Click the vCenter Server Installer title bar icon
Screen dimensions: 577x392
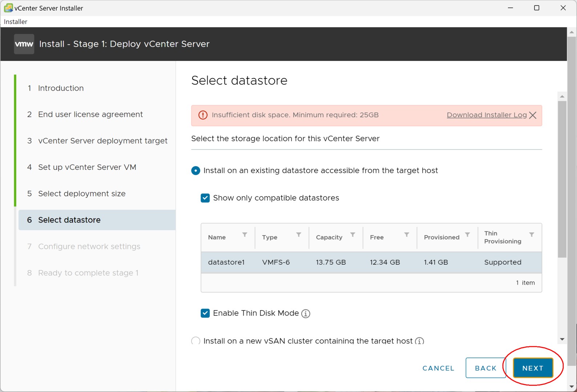(8, 8)
